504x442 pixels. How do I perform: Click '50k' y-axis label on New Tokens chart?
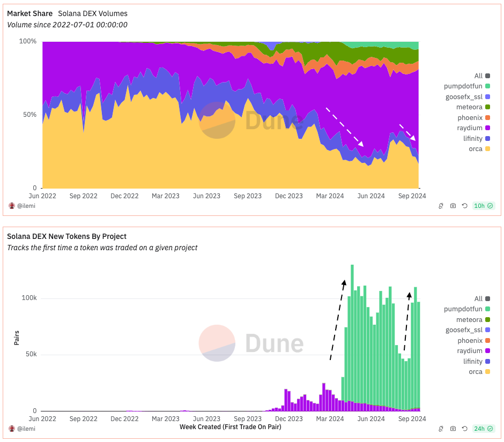click(31, 354)
